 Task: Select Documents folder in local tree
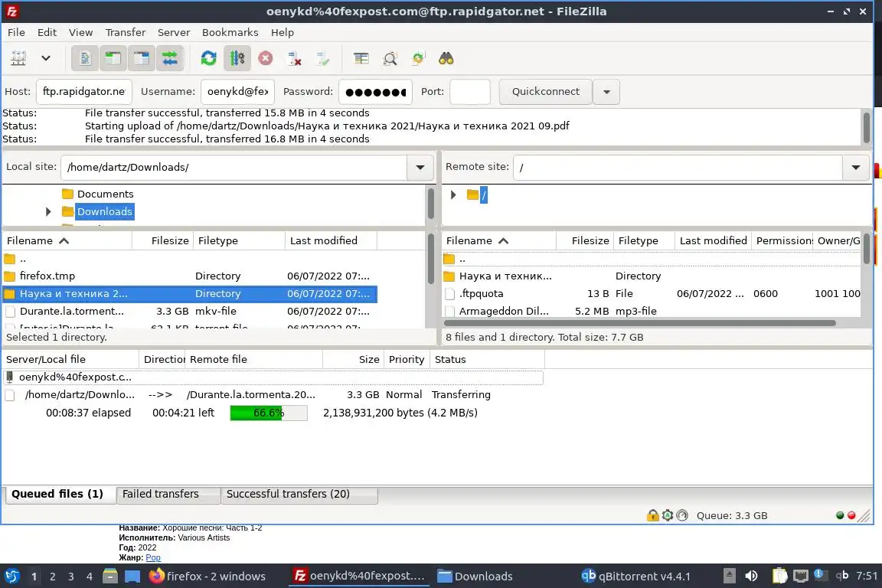click(x=105, y=194)
